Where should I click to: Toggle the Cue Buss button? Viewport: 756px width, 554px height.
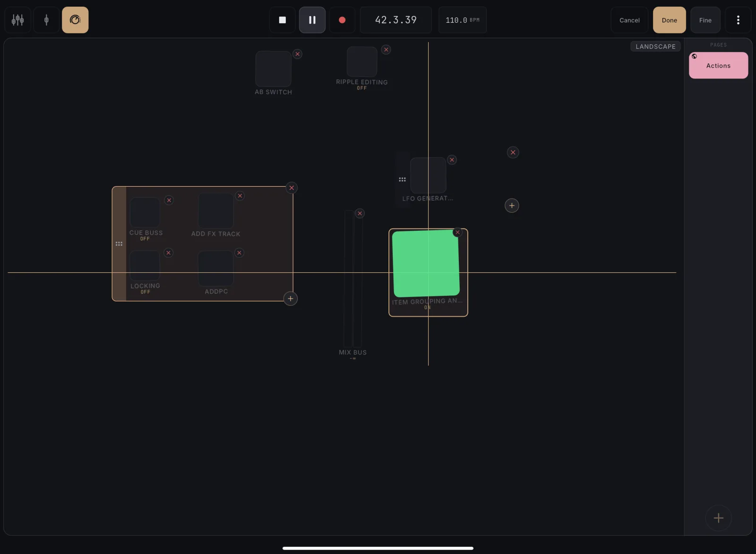click(x=145, y=213)
